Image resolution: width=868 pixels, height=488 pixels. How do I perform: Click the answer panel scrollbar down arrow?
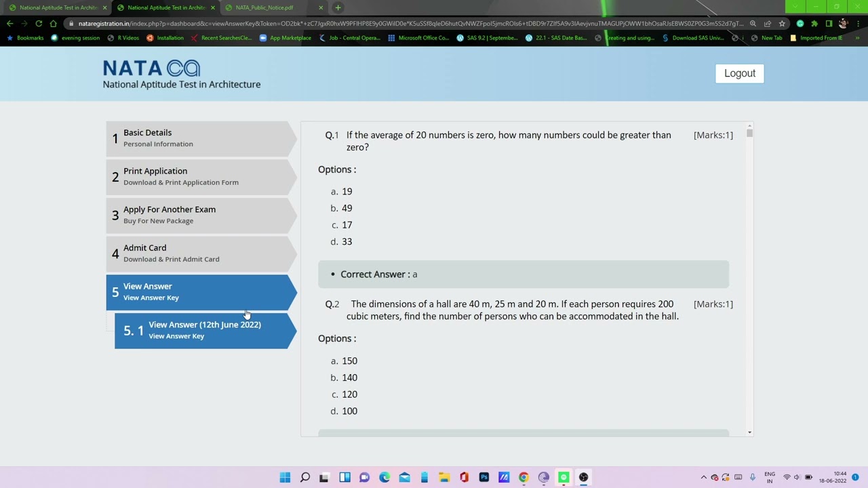(x=749, y=432)
